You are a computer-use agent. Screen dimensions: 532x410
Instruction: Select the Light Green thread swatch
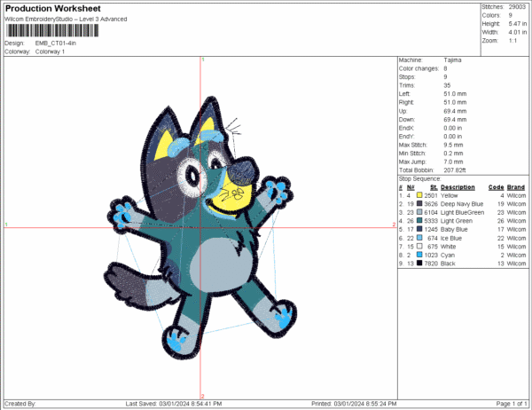coord(419,221)
